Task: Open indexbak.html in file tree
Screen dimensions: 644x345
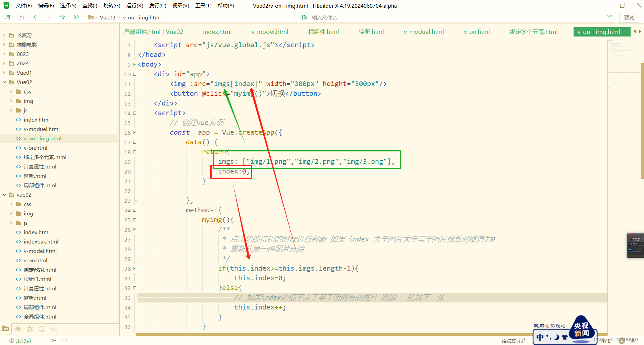Action: [x=41, y=241]
